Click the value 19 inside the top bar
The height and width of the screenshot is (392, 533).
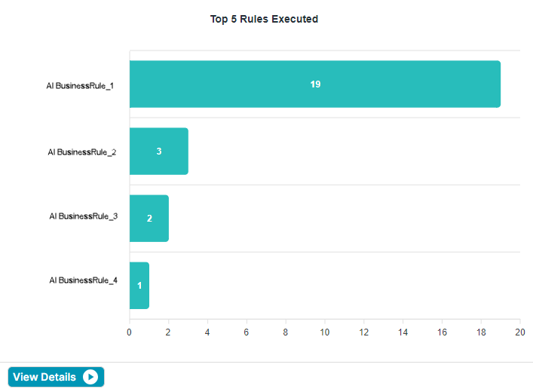pos(315,84)
